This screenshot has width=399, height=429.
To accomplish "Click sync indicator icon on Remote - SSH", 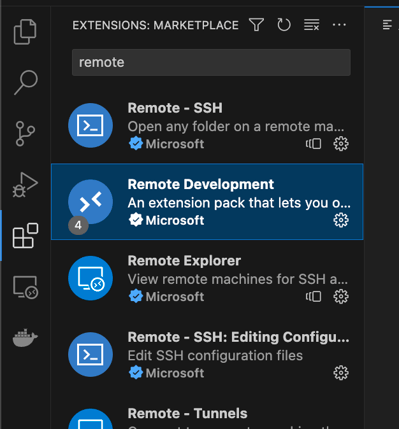I will point(314,144).
